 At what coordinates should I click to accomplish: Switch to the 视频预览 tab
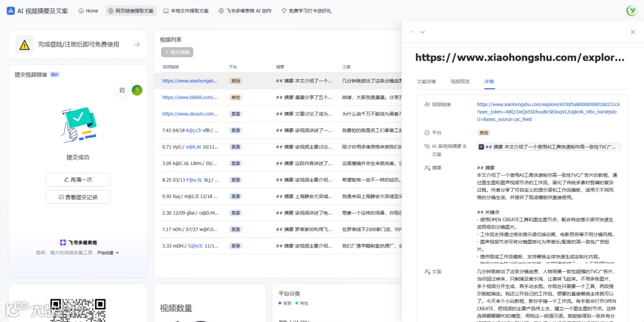coord(460,81)
